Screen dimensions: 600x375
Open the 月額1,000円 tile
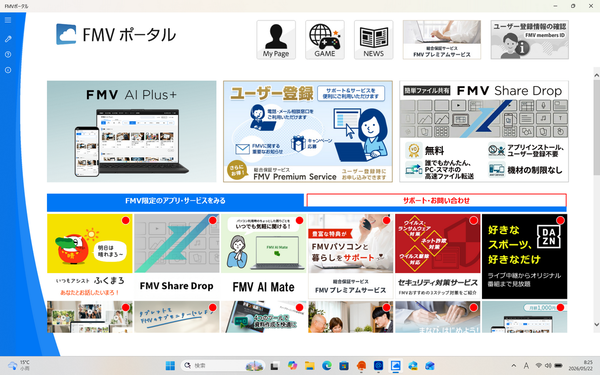525,317
